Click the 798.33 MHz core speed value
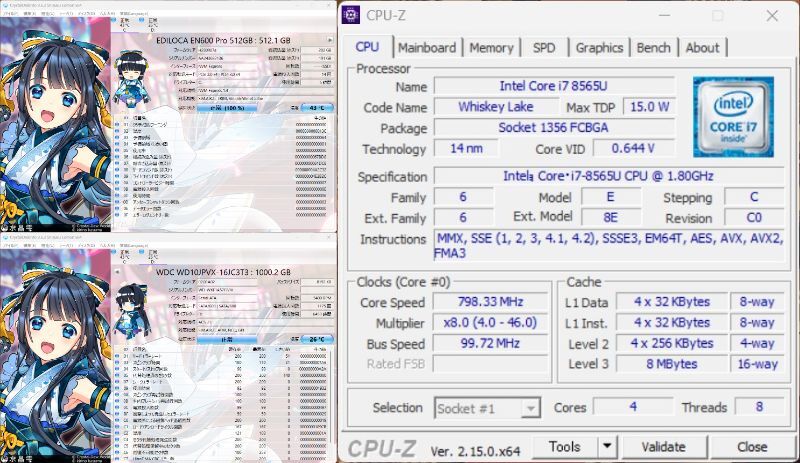 click(490, 302)
